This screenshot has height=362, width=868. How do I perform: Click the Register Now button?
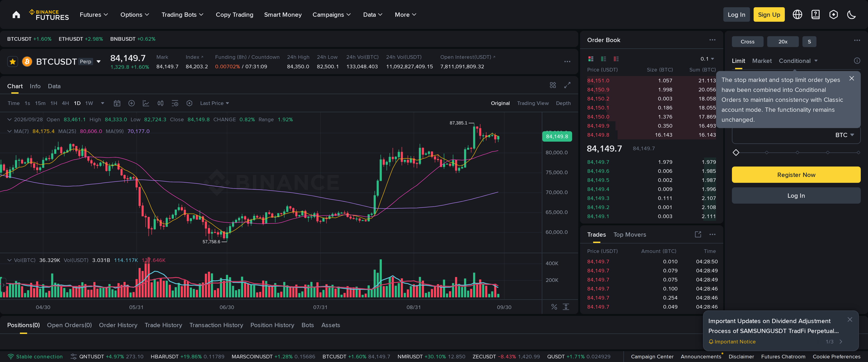click(x=796, y=175)
